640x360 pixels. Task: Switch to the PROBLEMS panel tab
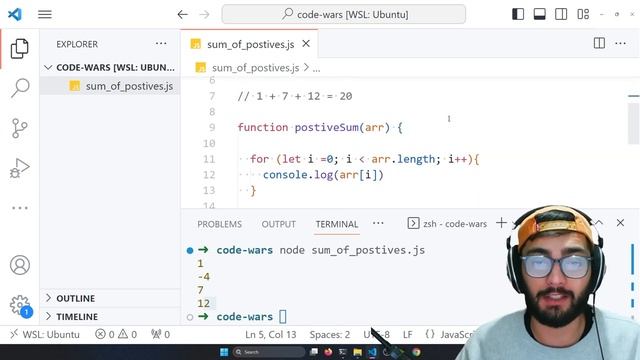220,224
